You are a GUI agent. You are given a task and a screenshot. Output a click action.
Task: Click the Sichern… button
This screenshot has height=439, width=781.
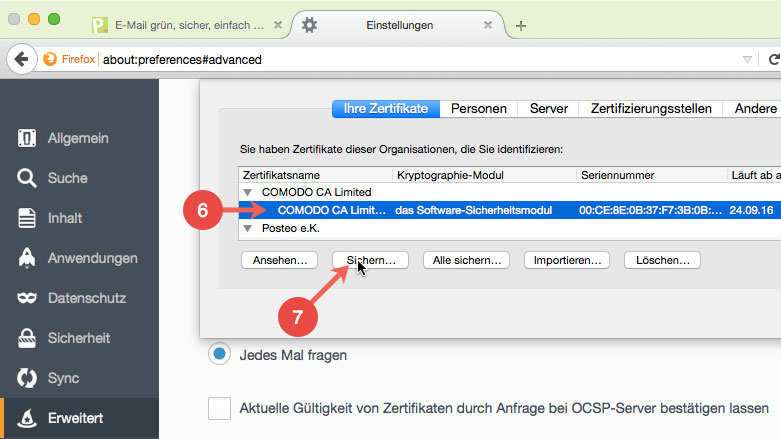coord(371,260)
